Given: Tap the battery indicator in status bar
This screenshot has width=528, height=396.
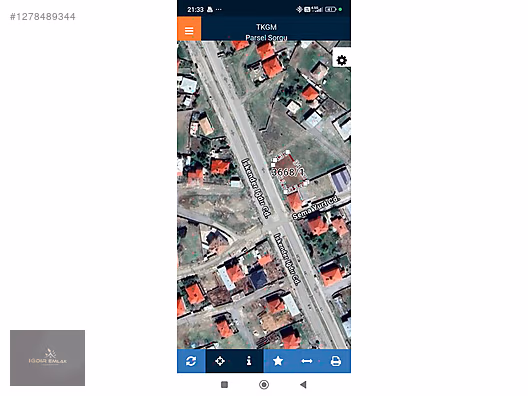Looking at the screenshot, I should click(331, 9).
